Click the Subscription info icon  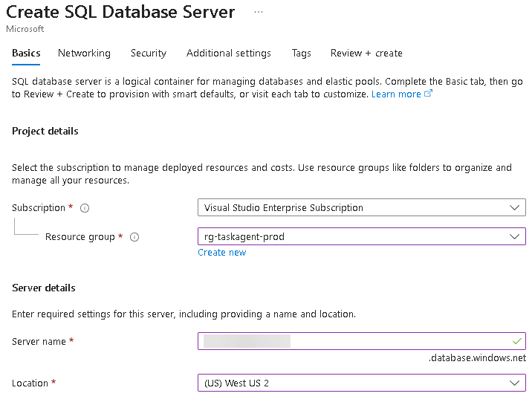[x=85, y=208]
